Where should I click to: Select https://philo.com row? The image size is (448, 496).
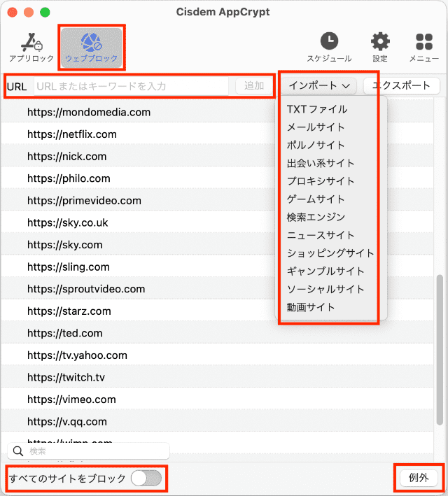click(x=217, y=178)
